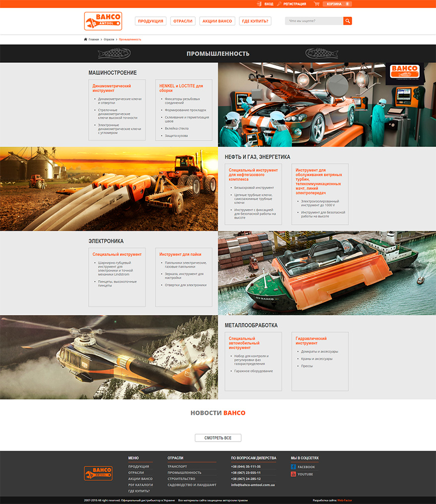Click the YouTube icon in footer
The width and height of the screenshot is (436, 504).
click(x=293, y=474)
